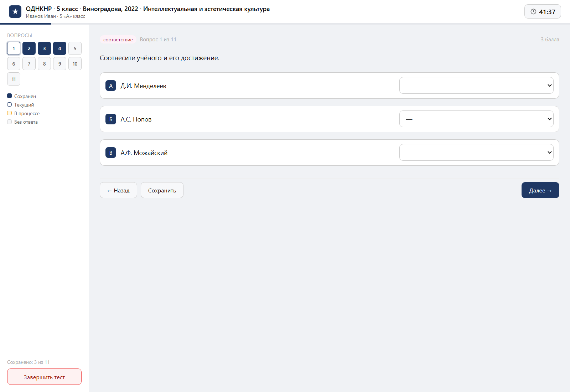Viewport: 570px width, 392px height.
Task: Click the соответствие question type tag
Action: coord(118,40)
